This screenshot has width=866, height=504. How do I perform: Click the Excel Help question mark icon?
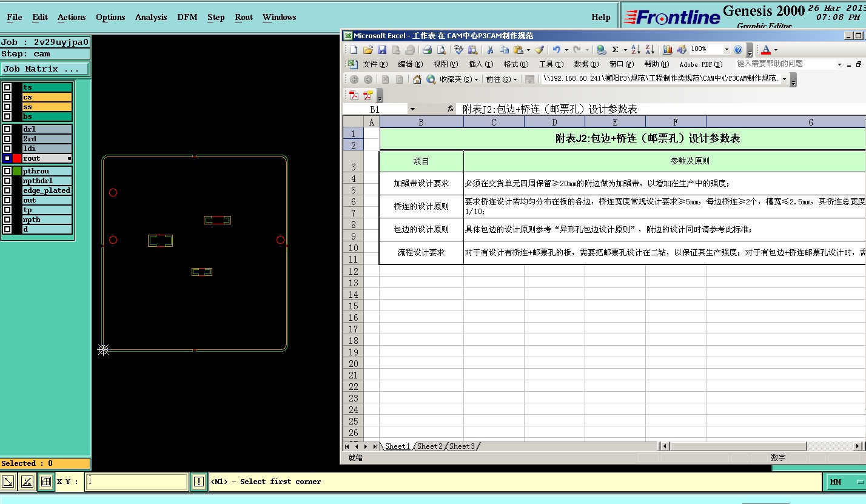tap(738, 50)
